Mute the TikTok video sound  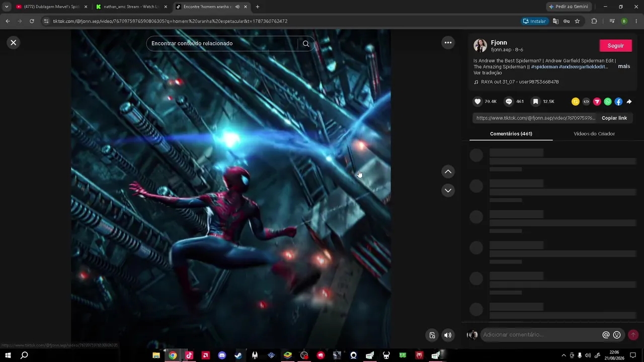tap(448, 335)
